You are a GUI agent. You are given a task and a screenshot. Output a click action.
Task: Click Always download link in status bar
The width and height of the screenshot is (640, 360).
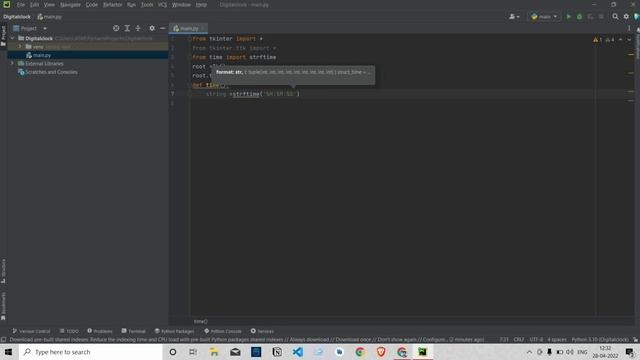point(309,340)
